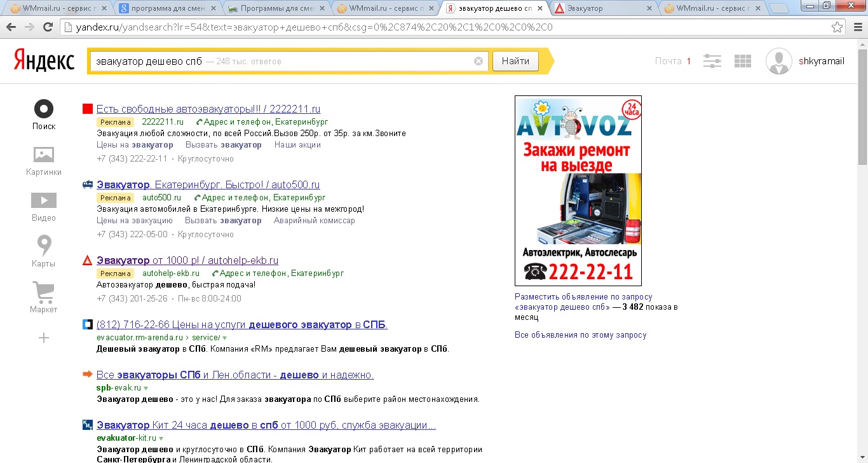The image size is (868, 463).
Task: Expand dropdown arrow next to spb-evak.ru
Action: coord(146,388)
